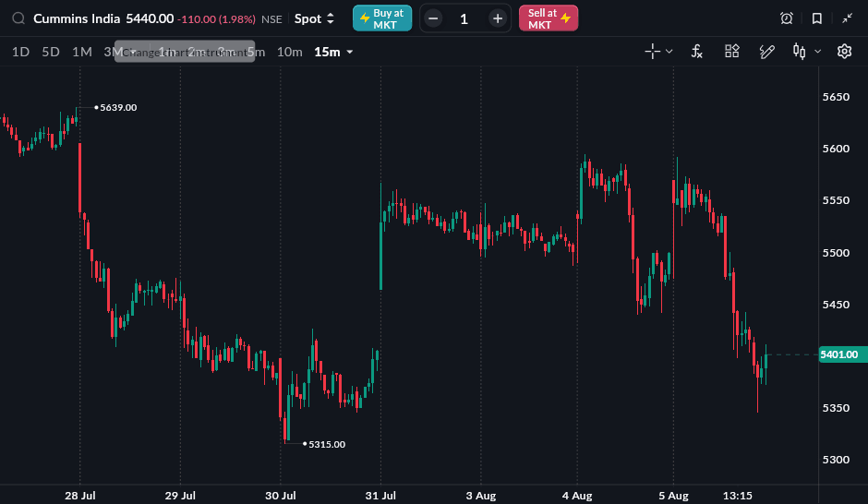Open chart settings gear

[844, 52]
